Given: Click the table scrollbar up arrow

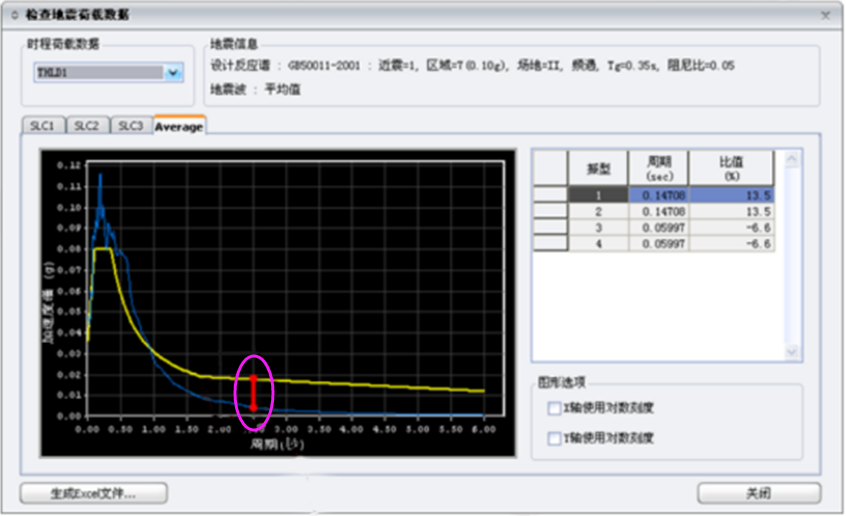Looking at the screenshot, I should [792, 159].
